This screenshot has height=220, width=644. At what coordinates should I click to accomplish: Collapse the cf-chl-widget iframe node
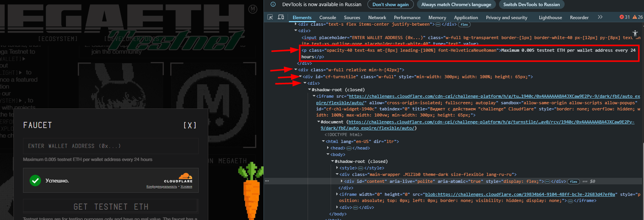314,96
